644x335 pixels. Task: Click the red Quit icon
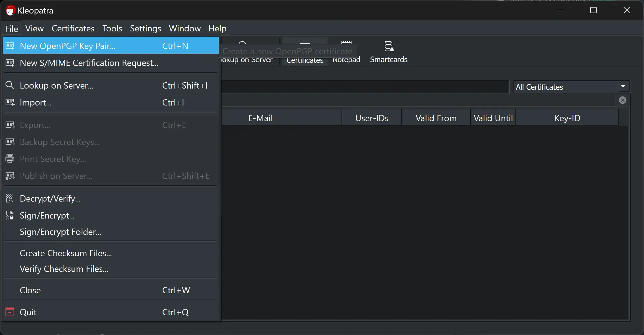pyautogui.click(x=10, y=312)
